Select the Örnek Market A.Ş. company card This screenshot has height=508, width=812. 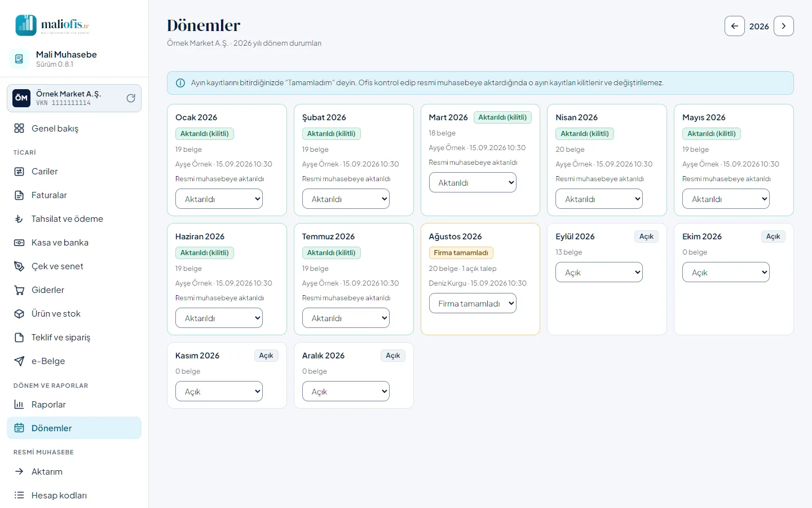click(x=74, y=98)
